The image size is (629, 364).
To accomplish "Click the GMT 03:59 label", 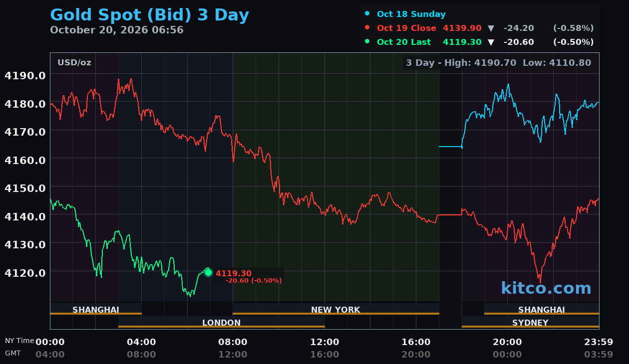I will [599, 355].
